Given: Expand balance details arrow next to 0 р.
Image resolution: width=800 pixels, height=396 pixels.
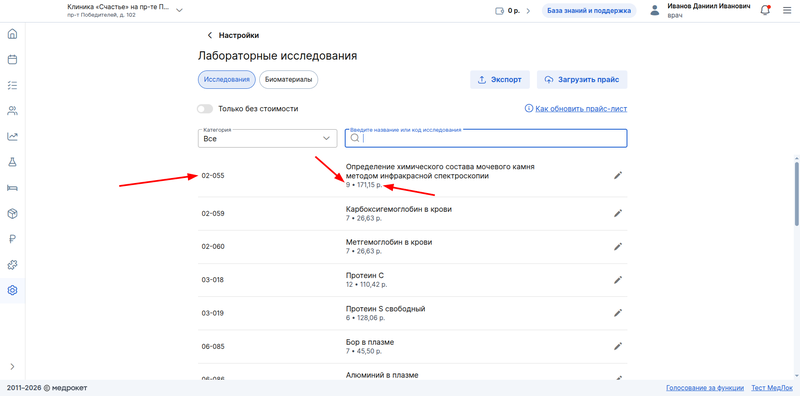Looking at the screenshot, I should pos(528,11).
